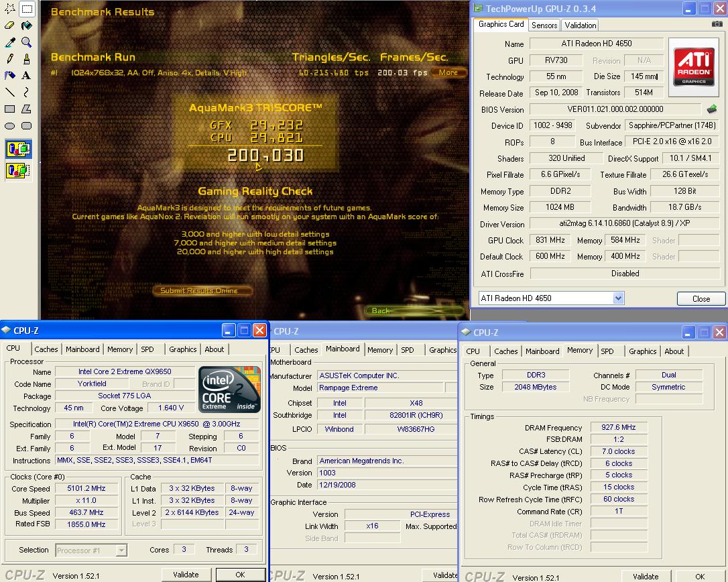This screenshot has width=728, height=582.
Task: Click the ATI Radeon Graphics logo
Action: (x=694, y=67)
